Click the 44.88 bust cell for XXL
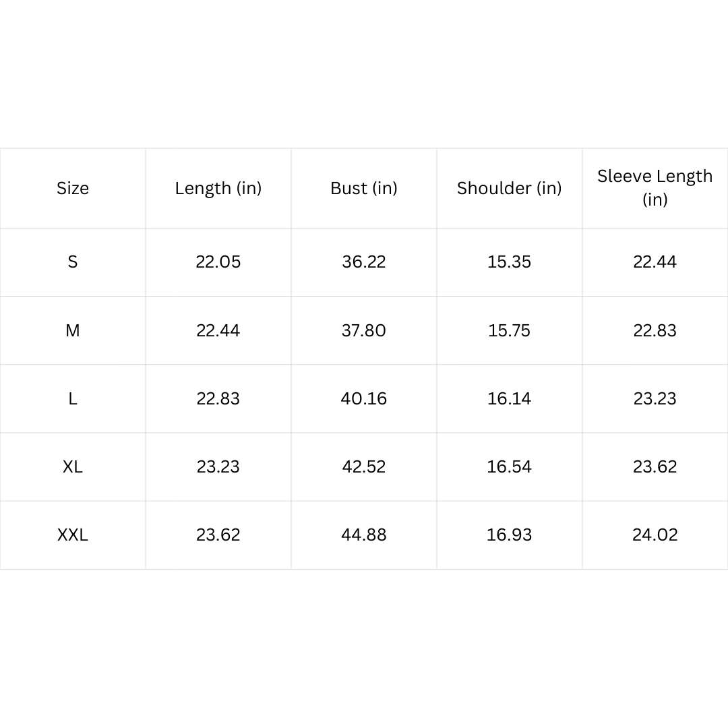Image resolution: width=728 pixels, height=728 pixels. click(x=364, y=535)
